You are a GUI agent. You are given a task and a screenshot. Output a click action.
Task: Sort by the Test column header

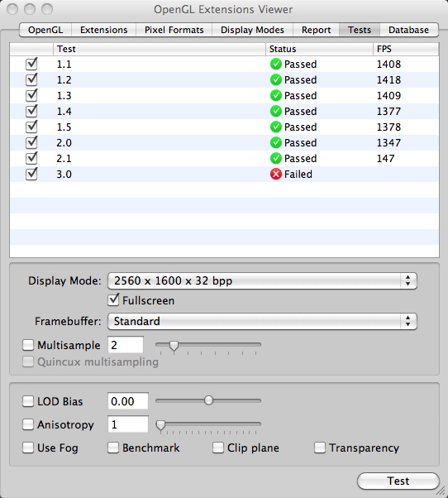pyautogui.click(x=160, y=49)
